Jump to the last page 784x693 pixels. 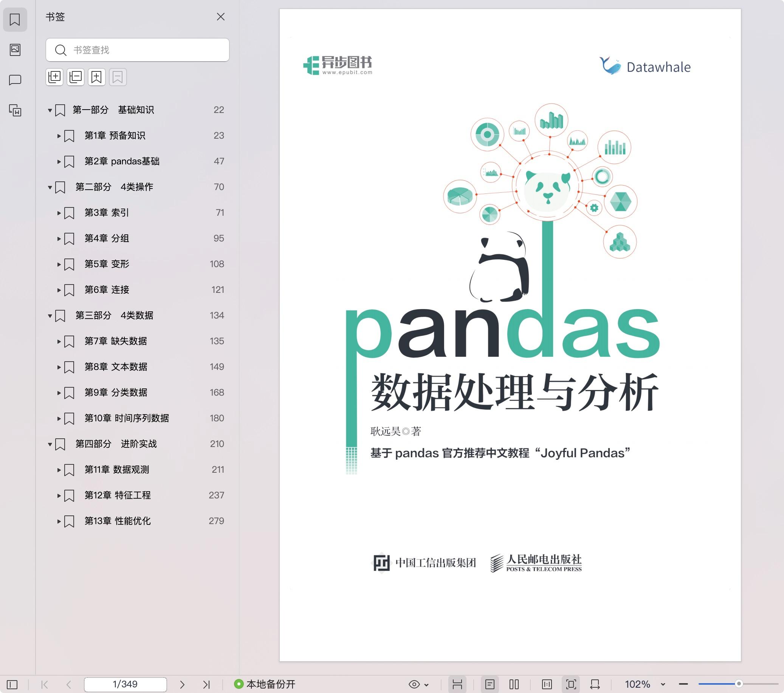pos(206,684)
